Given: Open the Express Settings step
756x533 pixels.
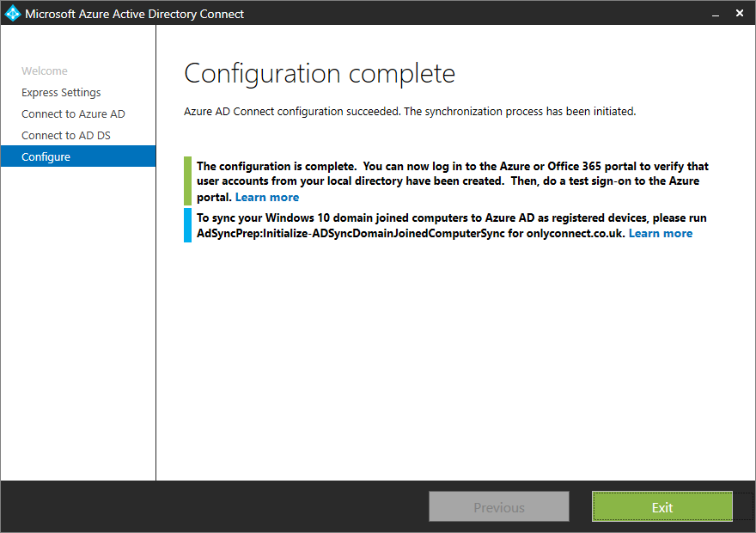Looking at the screenshot, I should tap(61, 92).
